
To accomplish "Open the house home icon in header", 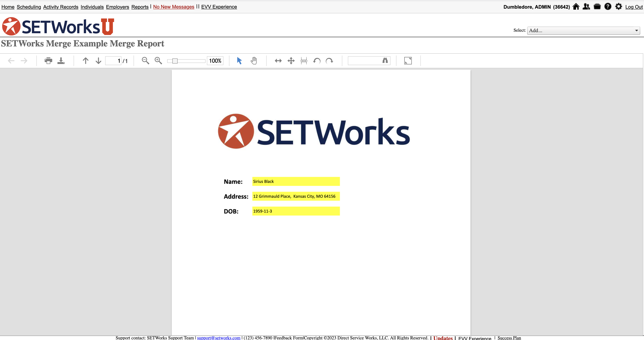I will 576,6.
